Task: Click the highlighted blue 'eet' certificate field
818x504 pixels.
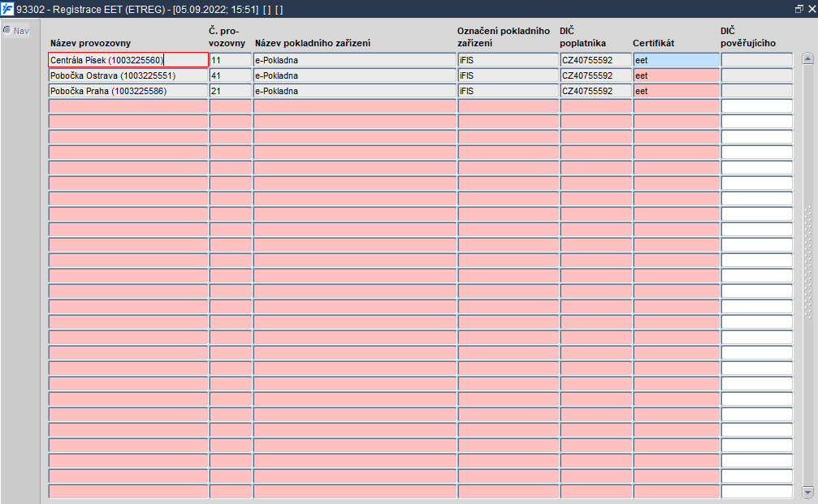Action: click(x=676, y=60)
